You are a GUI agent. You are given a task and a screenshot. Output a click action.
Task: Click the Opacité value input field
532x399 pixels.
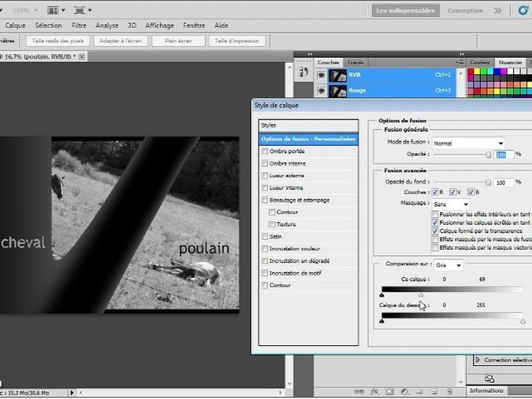pyautogui.click(x=504, y=155)
